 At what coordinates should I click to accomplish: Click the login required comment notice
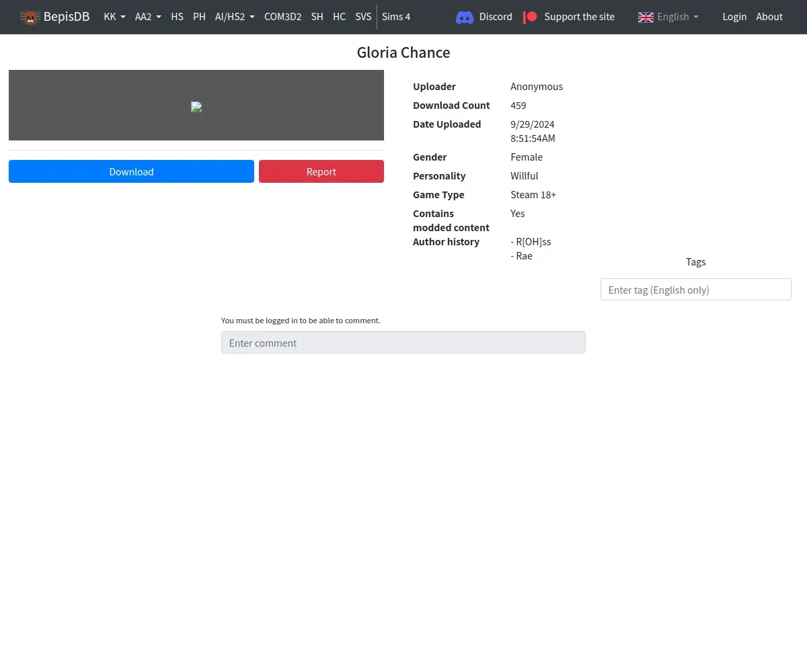pyautogui.click(x=301, y=321)
